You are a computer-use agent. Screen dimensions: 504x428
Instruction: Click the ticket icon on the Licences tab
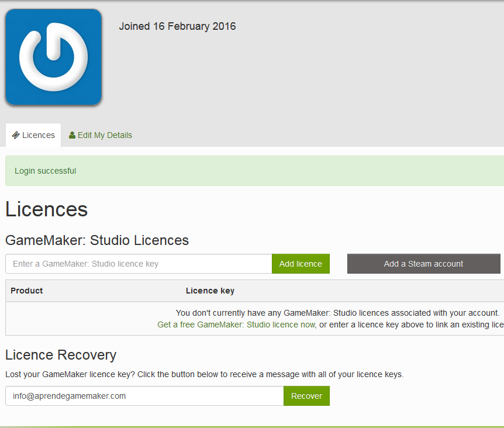16,135
